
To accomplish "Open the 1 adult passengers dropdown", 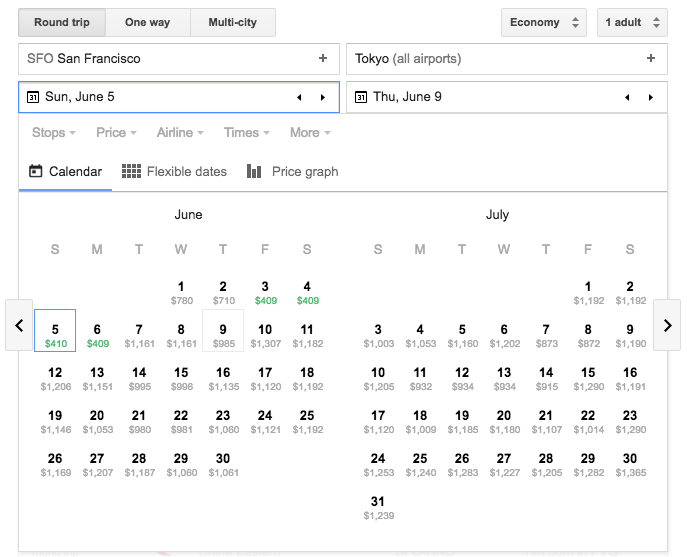I will click(631, 22).
